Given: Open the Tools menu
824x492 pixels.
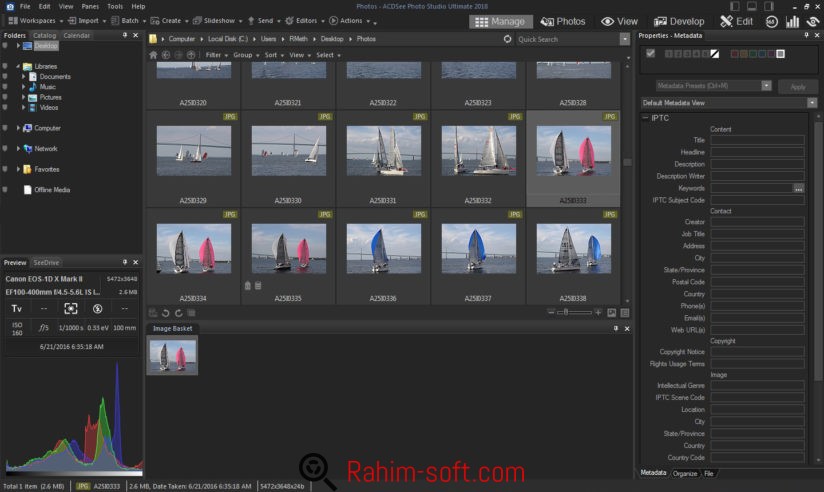Looking at the screenshot, I should 115,6.
